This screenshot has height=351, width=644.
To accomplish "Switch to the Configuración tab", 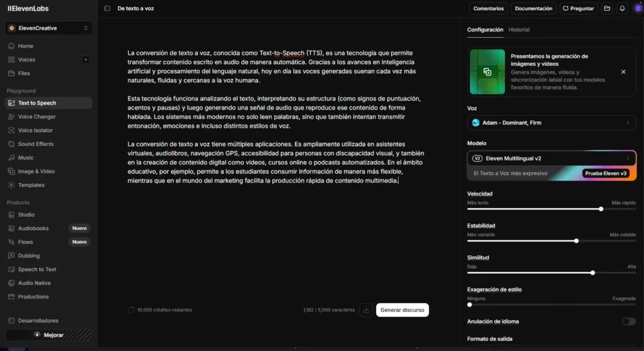I will pyautogui.click(x=485, y=30).
